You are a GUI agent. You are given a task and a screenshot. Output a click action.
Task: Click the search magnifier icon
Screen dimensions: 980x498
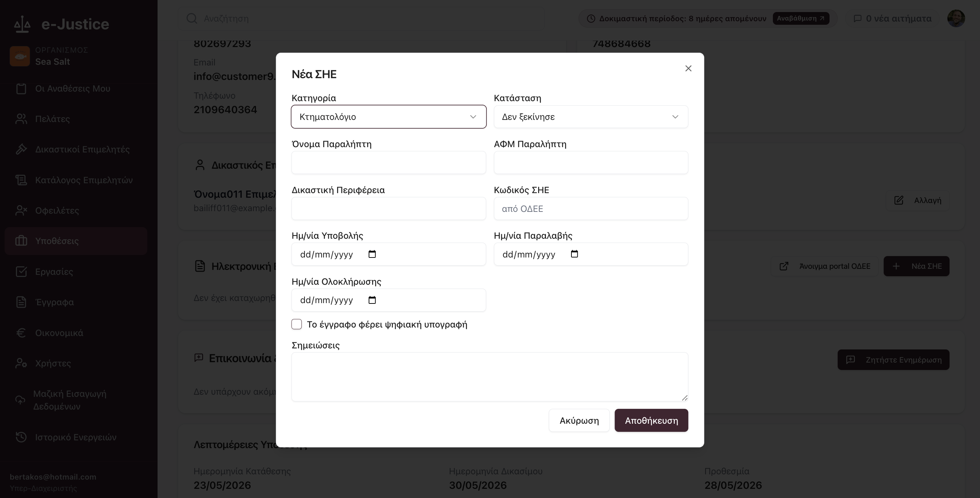pos(192,18)
